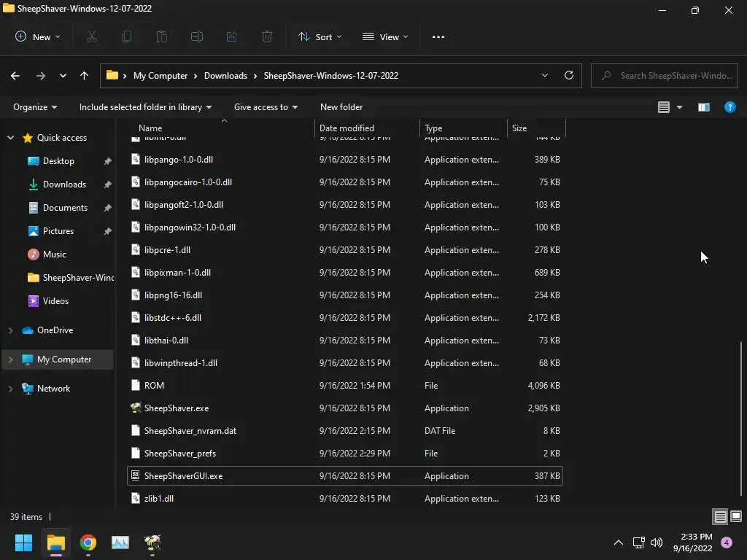Click the SheepShaverGUI.exe file icon
Viewport: 747px width, 560px height.
coord(135,475)
